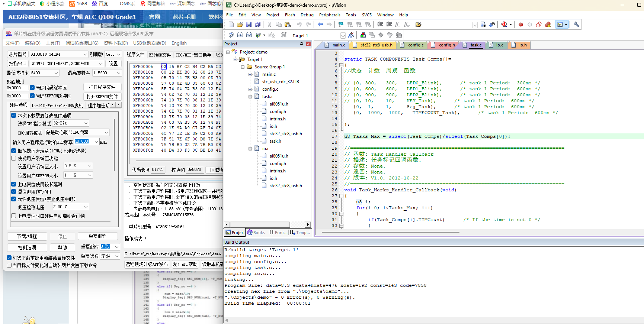The width and height of the screenshot is (644, 324).
Task: Insert breakpoint with red circle icon
Action: coord(521,25)
